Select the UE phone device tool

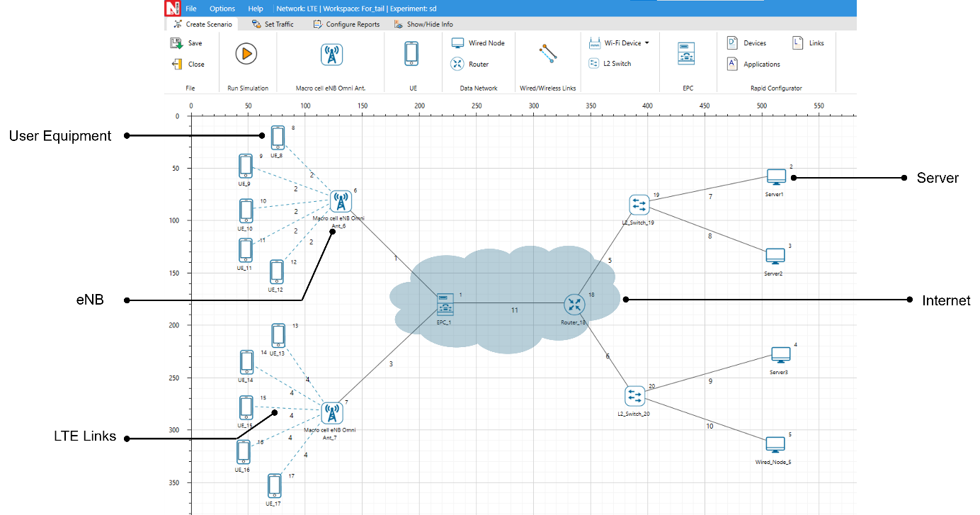click(x=412, y=54)
